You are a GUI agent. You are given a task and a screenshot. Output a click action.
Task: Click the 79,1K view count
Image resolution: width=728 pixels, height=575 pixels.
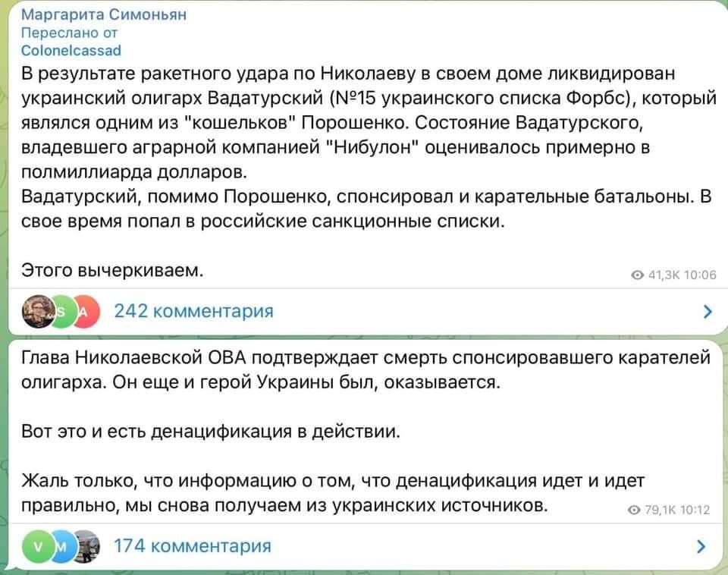655,511
